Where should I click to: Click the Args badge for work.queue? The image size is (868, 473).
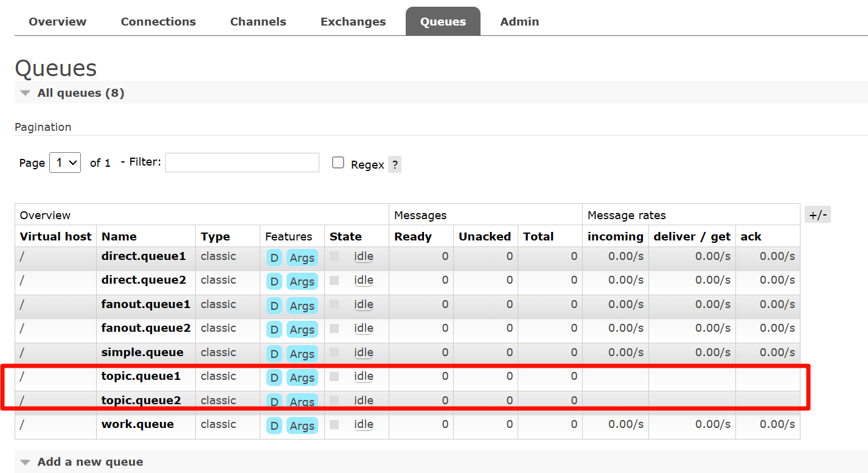click(x=302, y=426)
